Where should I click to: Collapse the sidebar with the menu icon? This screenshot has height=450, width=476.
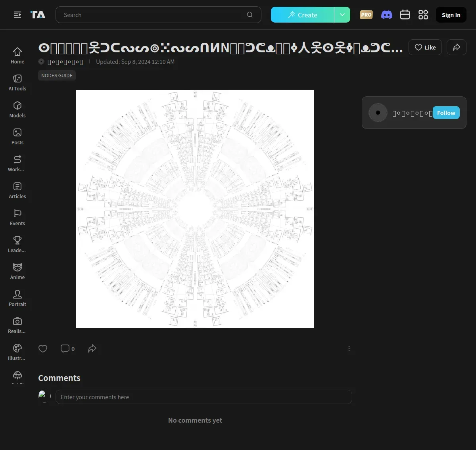pos(17,15)
